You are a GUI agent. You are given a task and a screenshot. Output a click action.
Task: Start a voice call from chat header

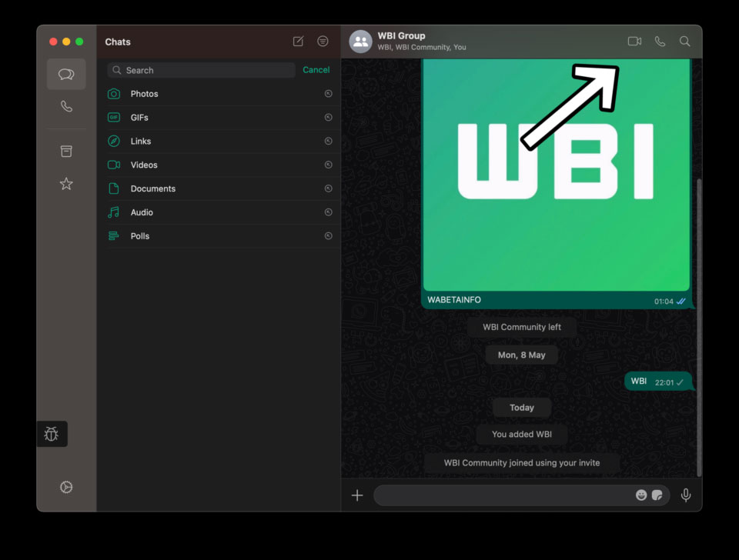(x=660, y=41)
